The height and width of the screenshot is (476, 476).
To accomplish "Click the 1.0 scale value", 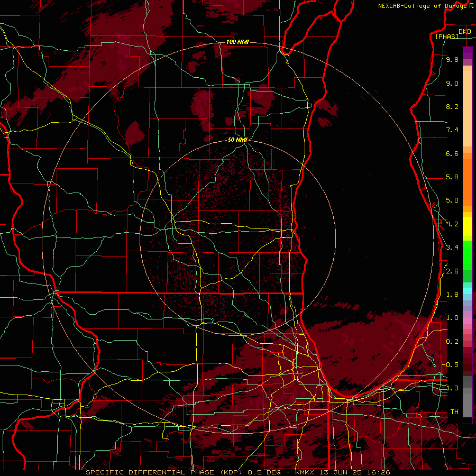I will click(x=452, y=318).
